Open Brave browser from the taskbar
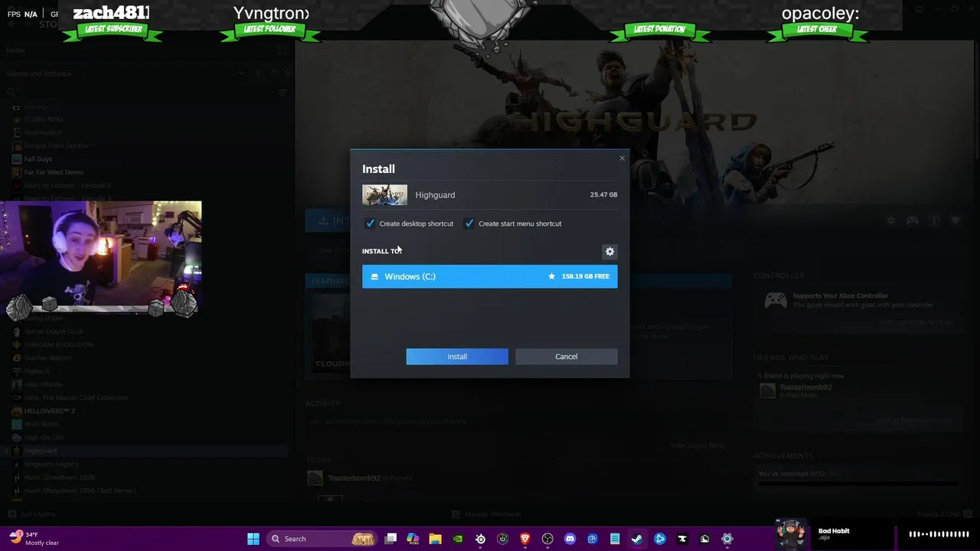 pos(525,539)
